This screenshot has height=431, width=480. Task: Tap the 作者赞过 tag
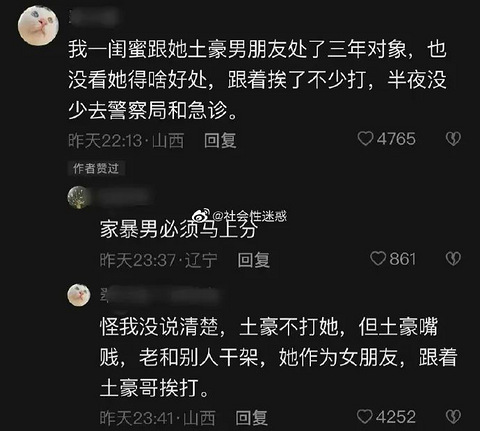96,168
